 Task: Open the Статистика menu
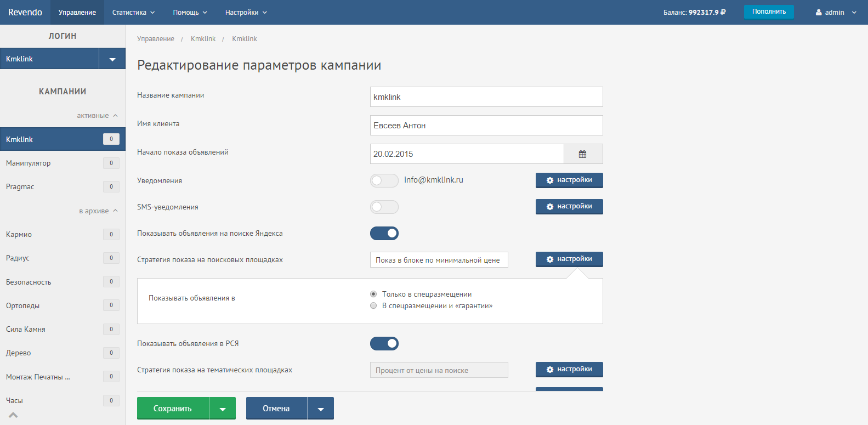[133, 13]
